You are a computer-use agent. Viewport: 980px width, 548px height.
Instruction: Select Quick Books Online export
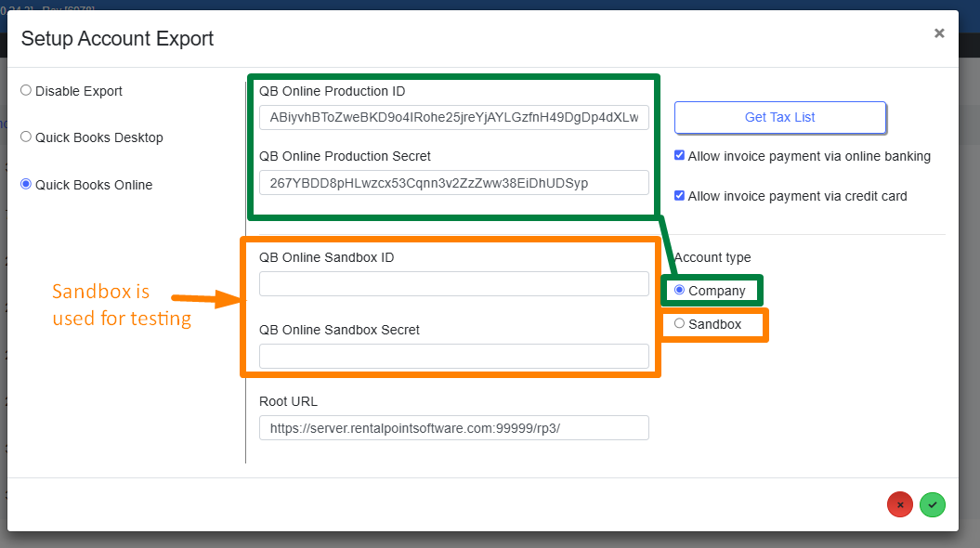[x=26, y=184]
